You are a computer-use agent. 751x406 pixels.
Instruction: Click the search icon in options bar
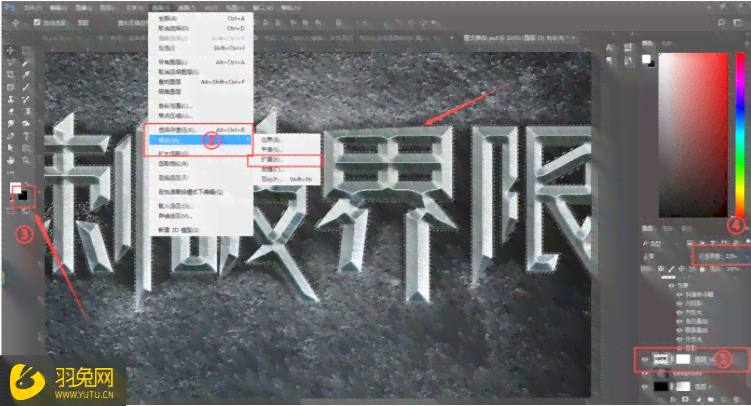tap(721, 23)
